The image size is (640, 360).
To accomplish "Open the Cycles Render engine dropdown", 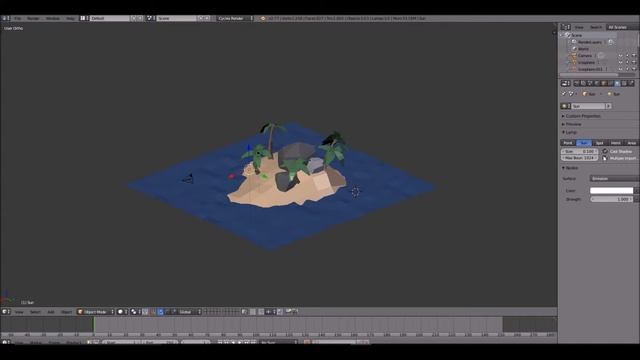I will [235, 18].
